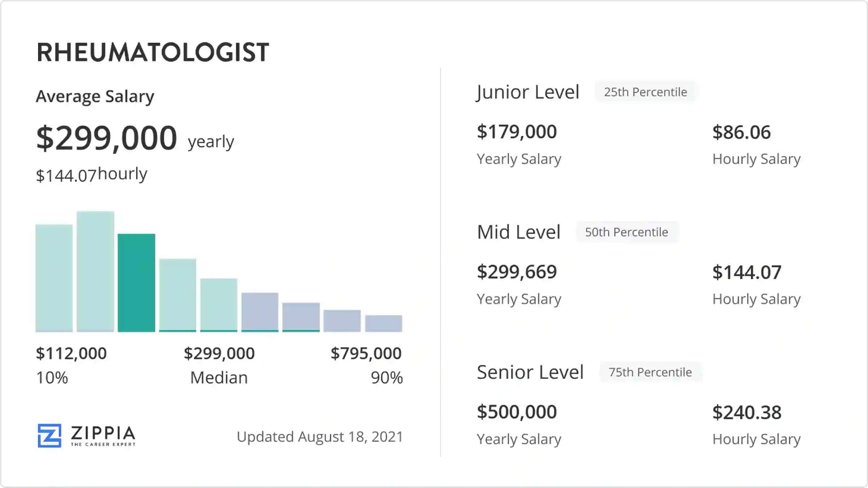
Task: Click the Zippia logo icon
Action: pyautogui.click(x=50, y=436)
